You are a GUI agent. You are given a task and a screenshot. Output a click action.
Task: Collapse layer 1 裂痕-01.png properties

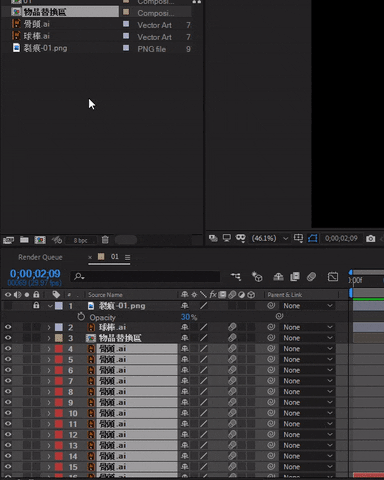pyautogui.click(x=50, y=306)
